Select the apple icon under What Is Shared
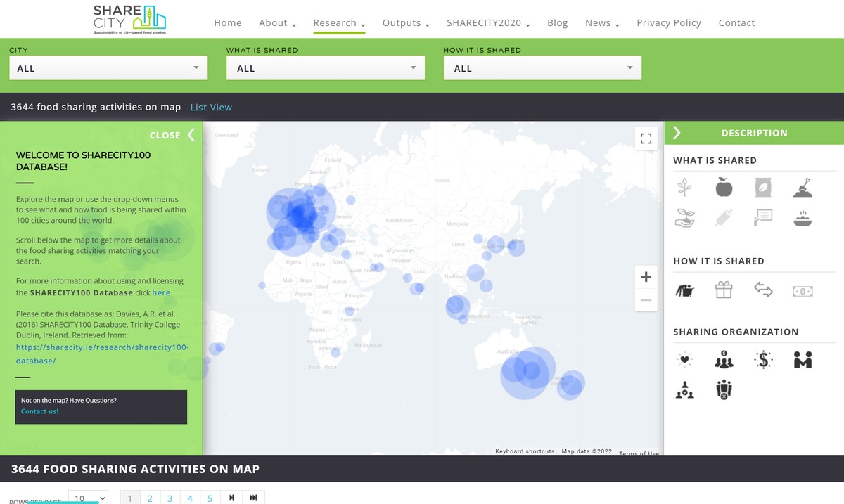This screenshot has height=504, width=844. [x=724, y=187]
